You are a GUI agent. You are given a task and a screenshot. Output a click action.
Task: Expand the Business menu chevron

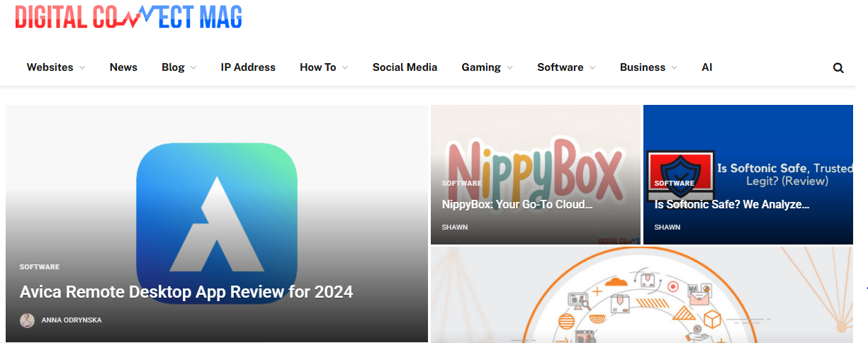tap(674, 68)
